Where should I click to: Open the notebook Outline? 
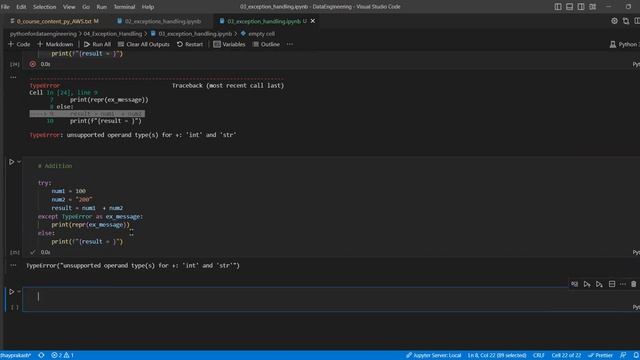pos(266,44)
